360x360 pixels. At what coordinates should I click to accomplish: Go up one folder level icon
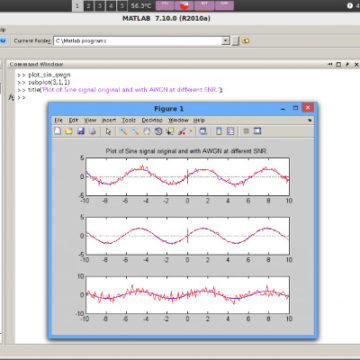pyautogui.click(x=245, y=41)
